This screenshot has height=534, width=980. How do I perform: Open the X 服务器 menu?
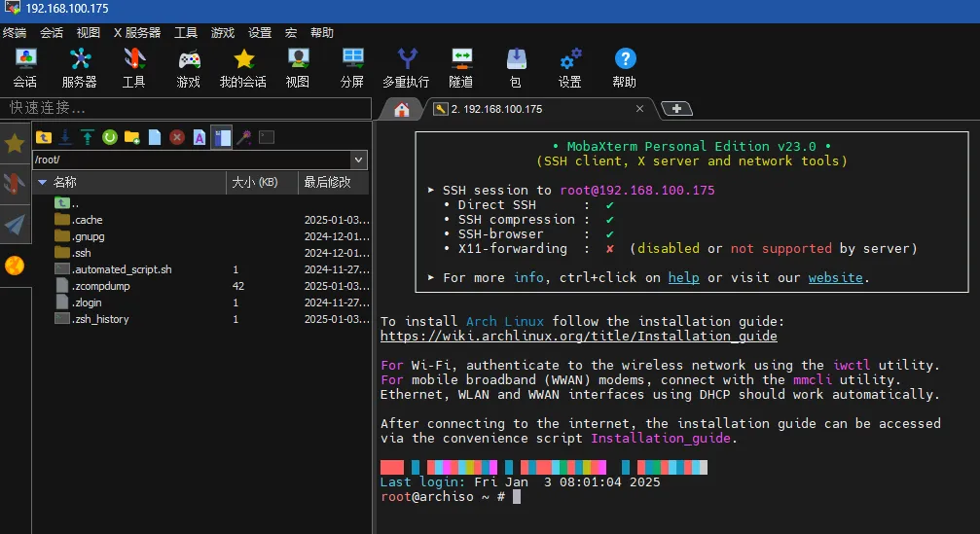(x=137, y=32)
